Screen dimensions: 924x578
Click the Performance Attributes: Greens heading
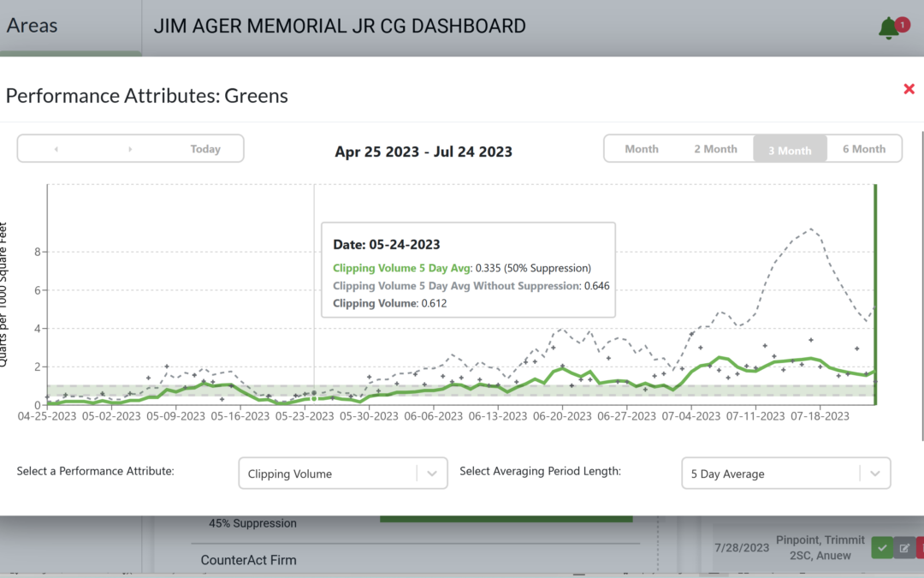(147, 96)
